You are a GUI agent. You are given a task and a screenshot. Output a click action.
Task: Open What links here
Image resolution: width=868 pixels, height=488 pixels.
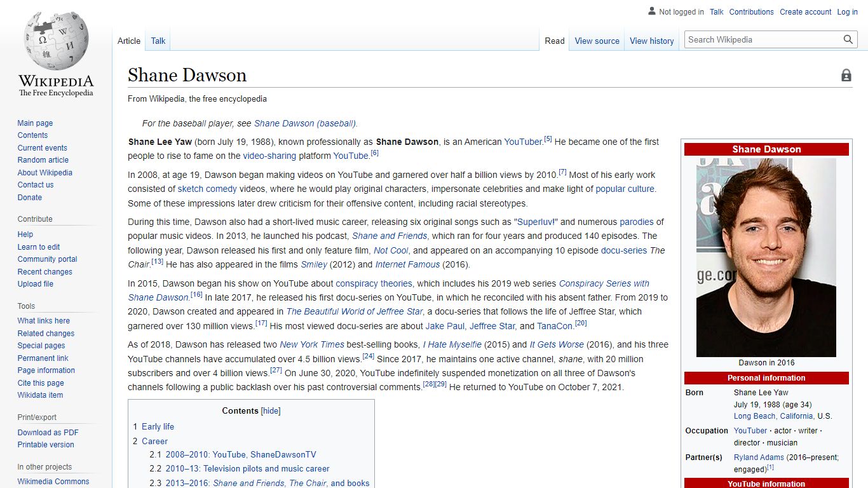pyautogui.click(x=43, y=321)
